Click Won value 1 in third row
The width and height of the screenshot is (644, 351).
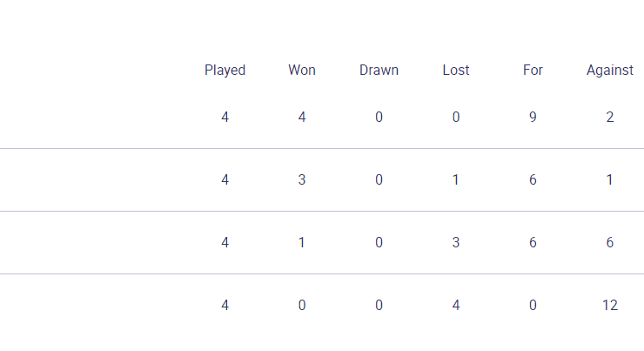pyautogui.click(x=302, y=242)
